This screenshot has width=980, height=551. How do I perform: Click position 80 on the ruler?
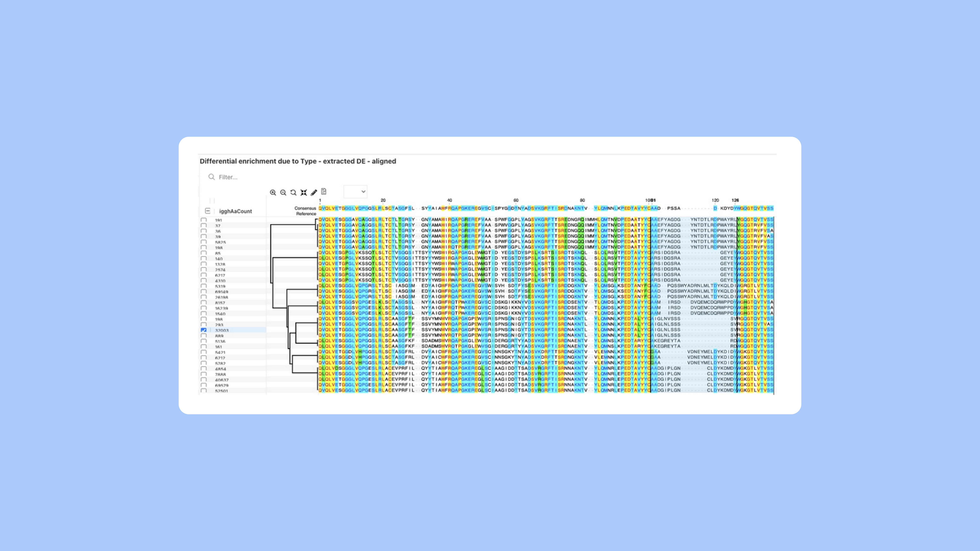(582, 200)
